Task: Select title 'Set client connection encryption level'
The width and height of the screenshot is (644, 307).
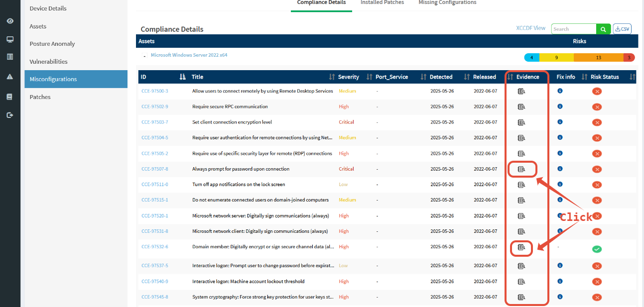Action: 232,122
